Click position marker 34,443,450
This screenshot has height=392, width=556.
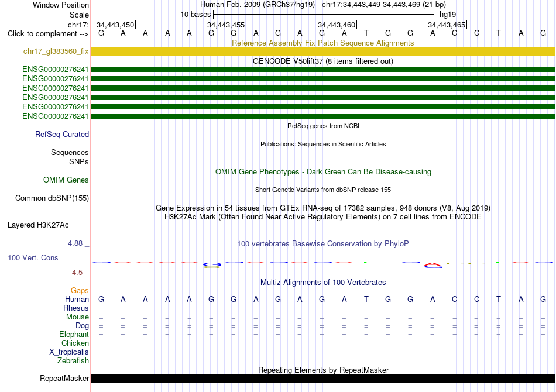point(116,25)
